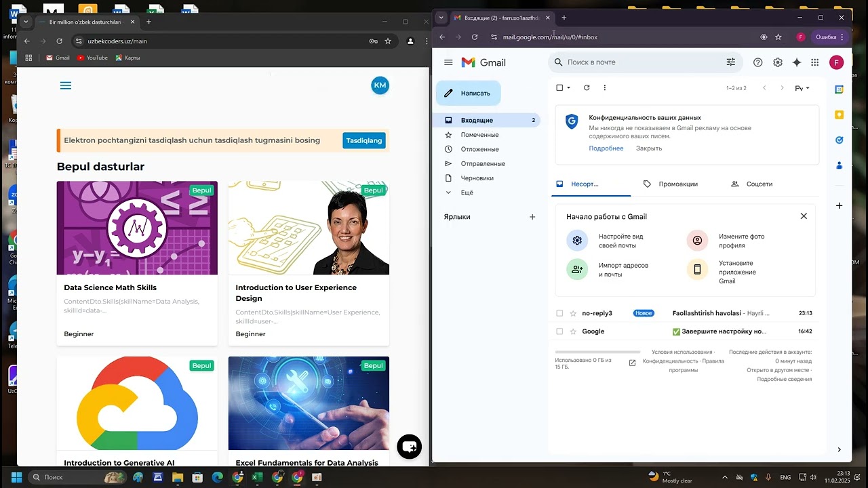Create new label plus icon next to Ярлыки

pos(532,217)
